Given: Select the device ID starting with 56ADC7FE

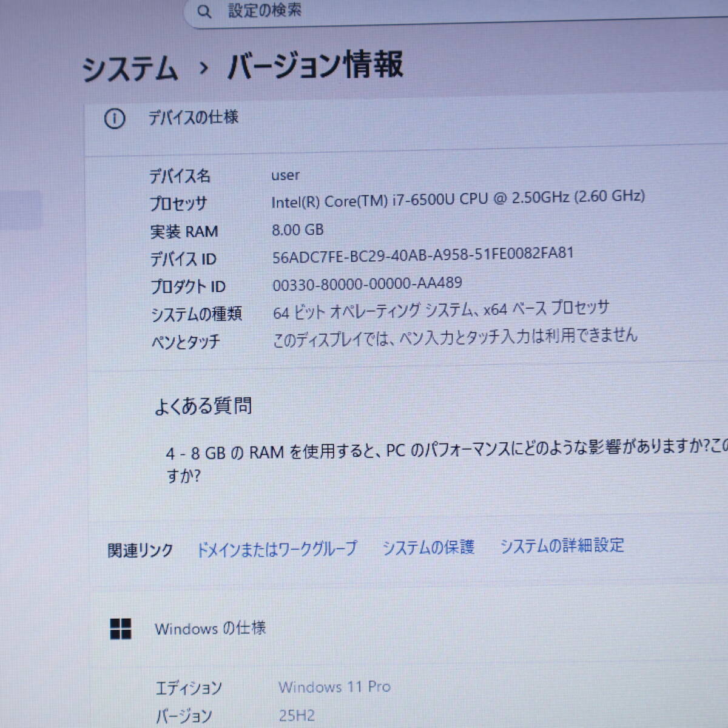Looking at the screenshot, I should [x=423, y=255].
